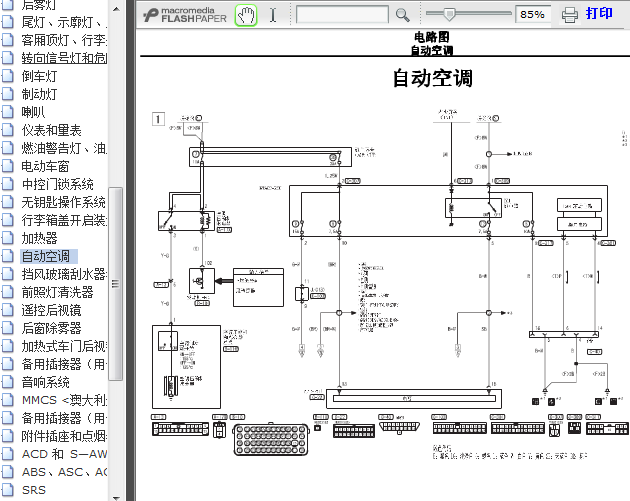
Task: Select the 电动车窗 entry
Action: (x=45, y=166)
